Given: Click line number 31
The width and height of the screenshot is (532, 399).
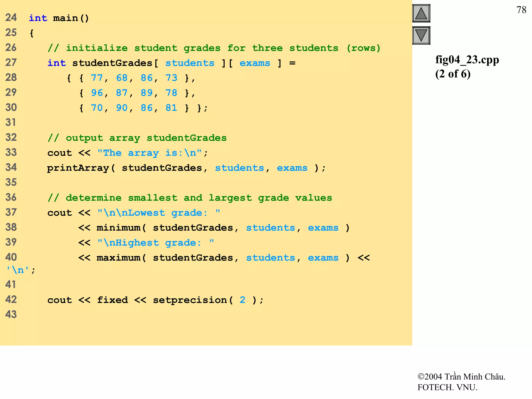Looking at the screenshot, I should click(11, 123).
